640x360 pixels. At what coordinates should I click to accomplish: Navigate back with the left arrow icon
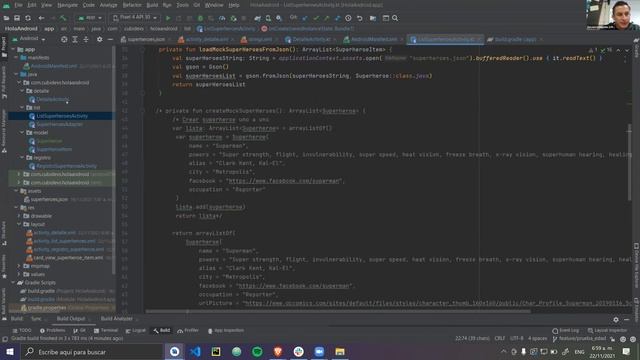pos(41,18)
